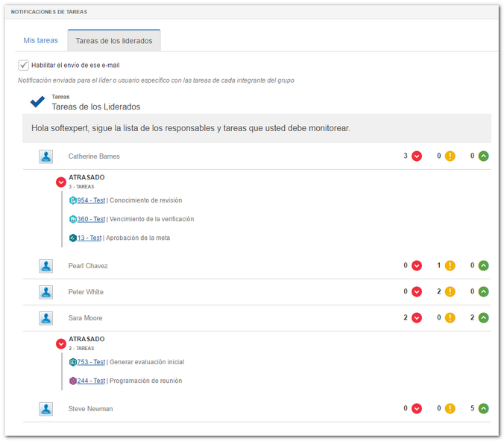
Task: Click Catherine Barnes yellow warning indicator
Action: (x=450, y=156)
